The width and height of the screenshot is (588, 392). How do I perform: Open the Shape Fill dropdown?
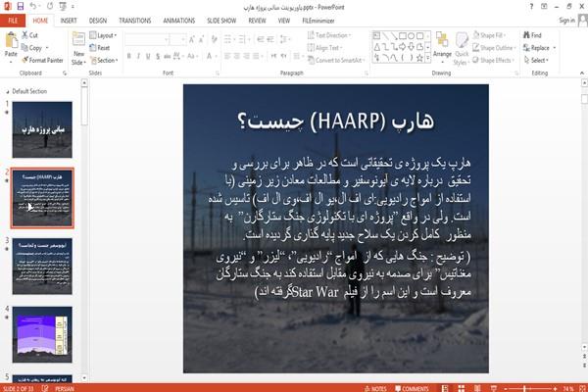[x=489, y=35]
